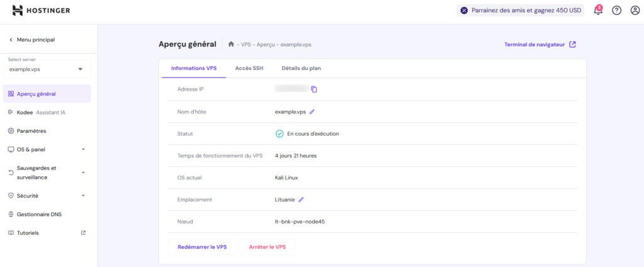
Task: Click the En cours d'exécution status text
Action: [x=313, y=133]
